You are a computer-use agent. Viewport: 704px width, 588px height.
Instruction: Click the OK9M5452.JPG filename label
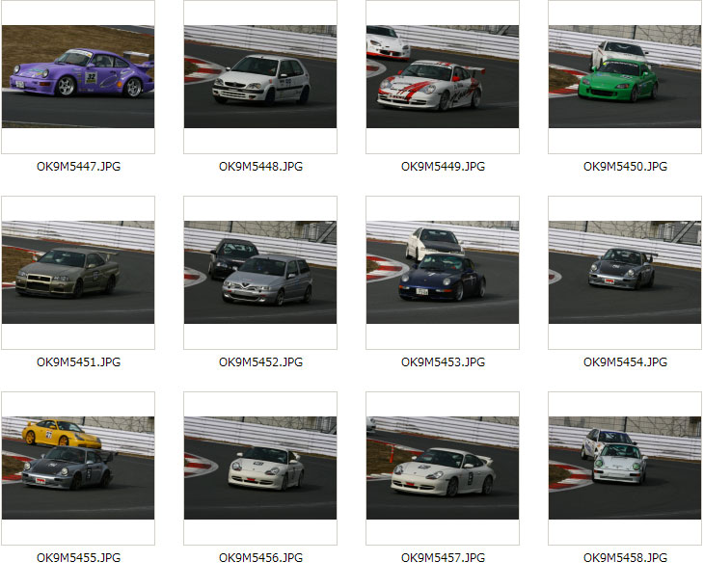click(x=260, y=362)
